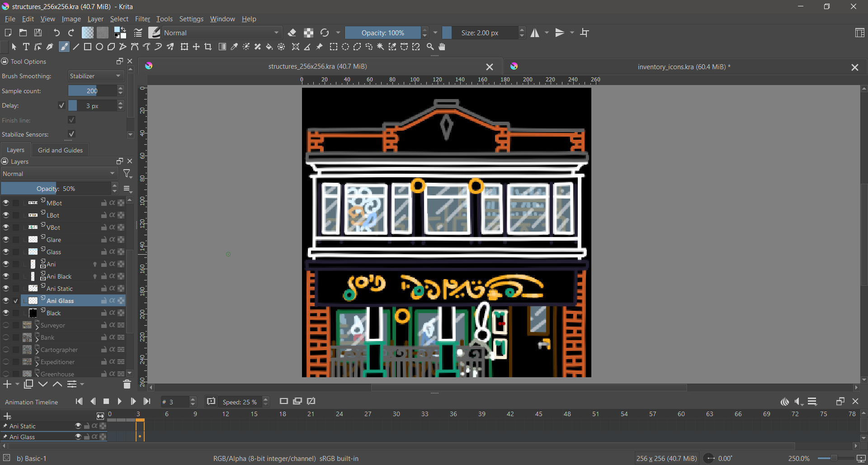This screenshot has width=868, height=465.
Task: Switch to inventory_icons.kra document tab
Action: coord(683,67)
